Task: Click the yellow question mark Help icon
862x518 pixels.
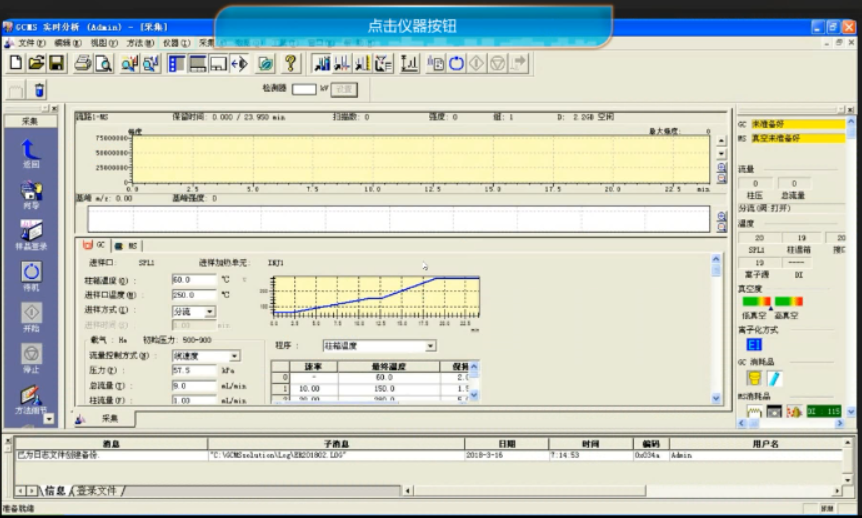Action: point(291,64)
